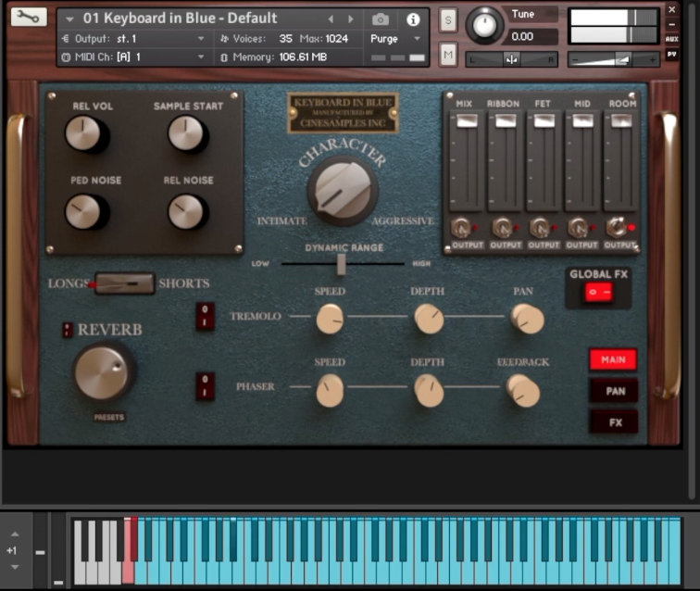The width and height of the screenshot is (700, 591).
Task: Click the Reverb amount knob
Action: point(104,371)
